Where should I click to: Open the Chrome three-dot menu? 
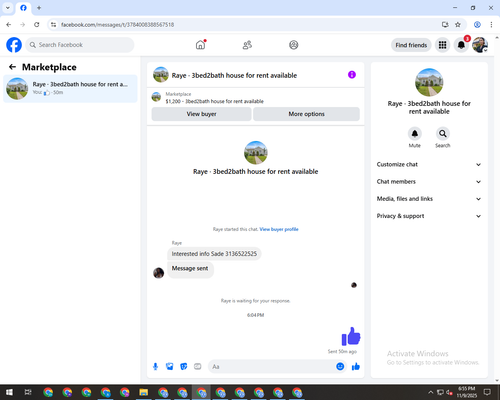(x=491, y=25)
